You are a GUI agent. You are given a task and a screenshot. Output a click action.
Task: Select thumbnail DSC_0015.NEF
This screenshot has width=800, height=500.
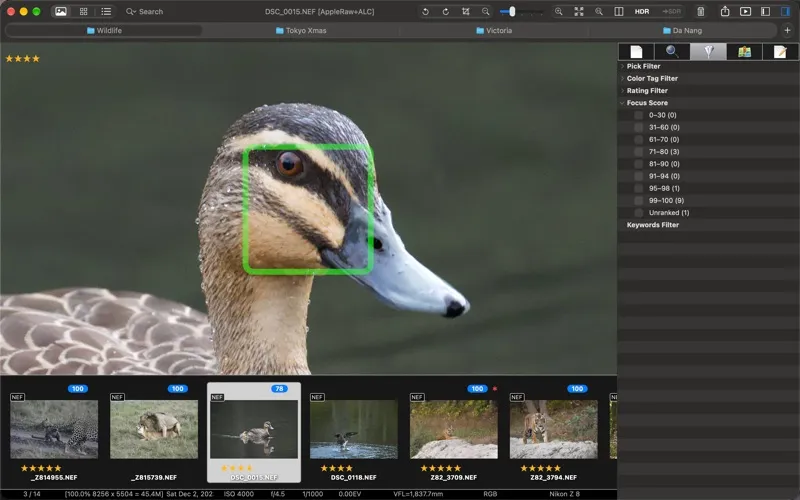(254, 429)
